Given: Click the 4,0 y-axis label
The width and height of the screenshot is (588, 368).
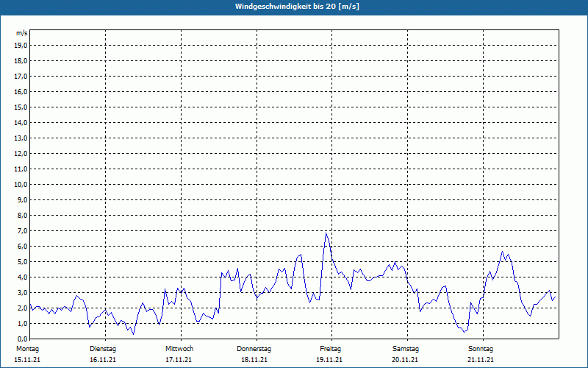Looking at the screenshot, I should (23, 277).
